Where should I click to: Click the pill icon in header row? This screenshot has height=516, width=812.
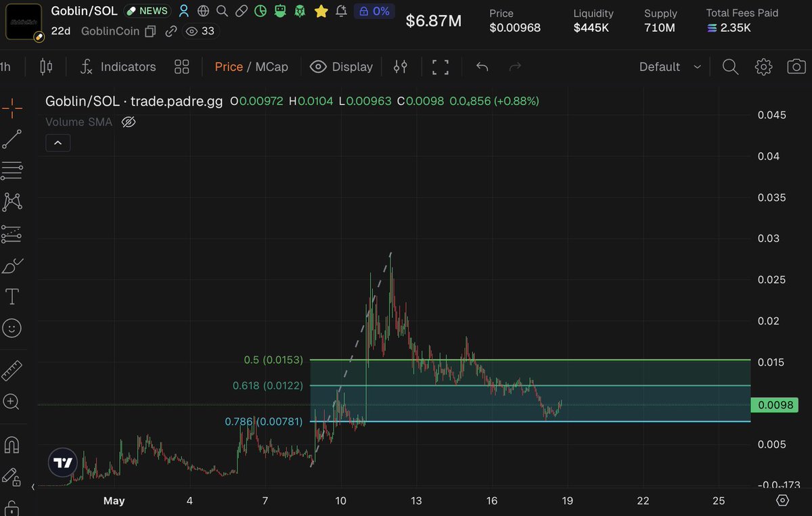click(242, 11)
